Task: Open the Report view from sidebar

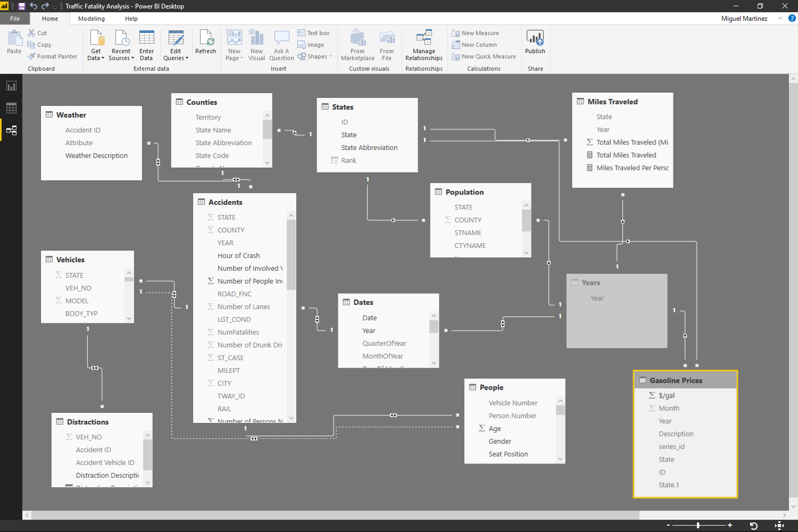Action: point(11,86)
